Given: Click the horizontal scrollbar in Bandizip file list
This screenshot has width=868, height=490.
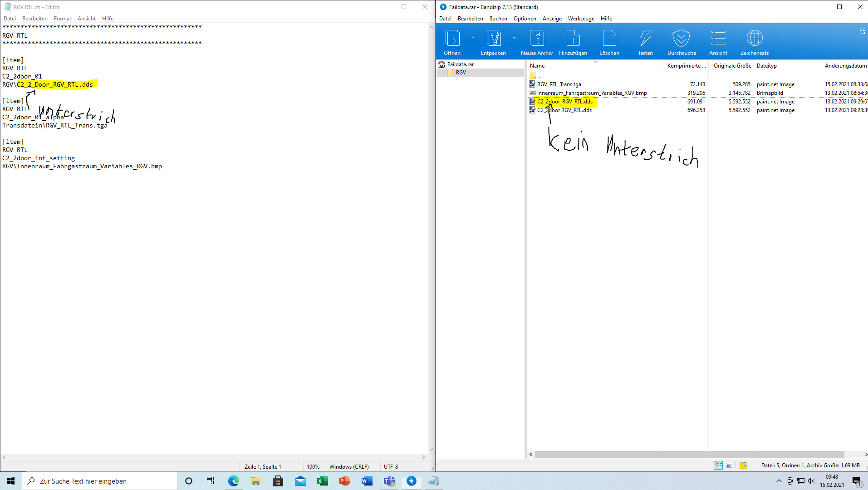Looking at the screenshot, I should [689, 454].
